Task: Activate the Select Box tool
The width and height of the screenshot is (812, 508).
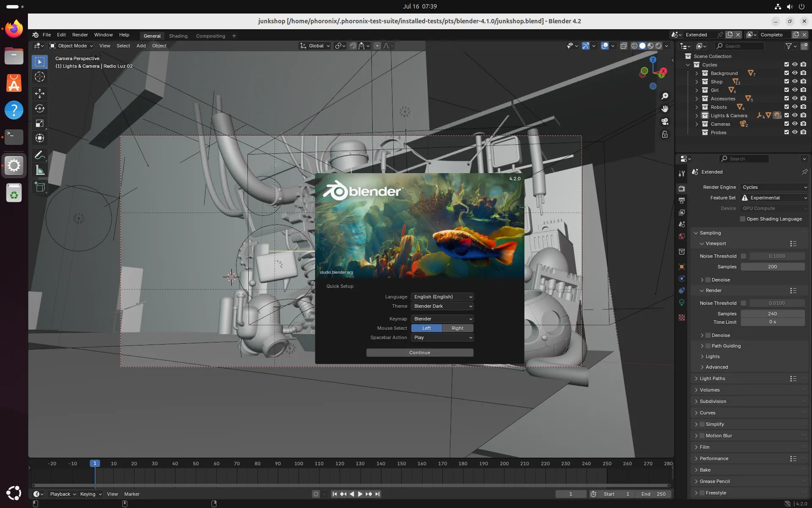Action: 40,62
